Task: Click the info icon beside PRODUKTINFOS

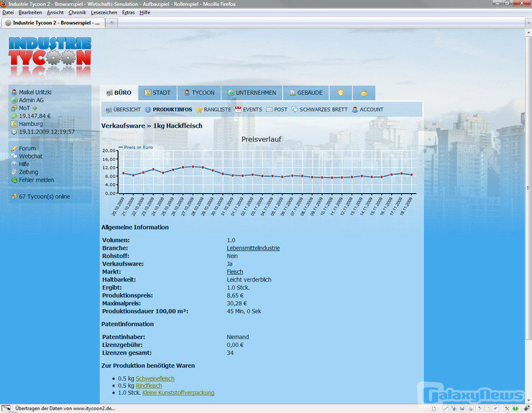Action: [x=148, y=109]
